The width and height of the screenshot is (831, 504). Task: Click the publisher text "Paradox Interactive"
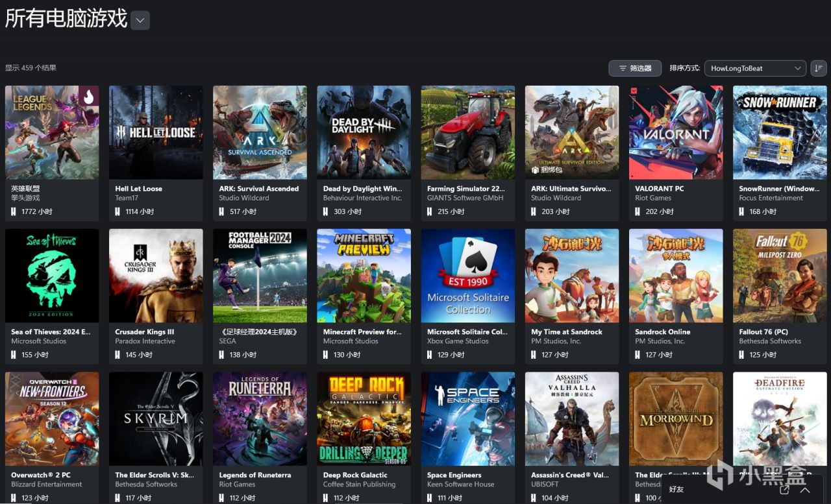click(x=145, y=341)
